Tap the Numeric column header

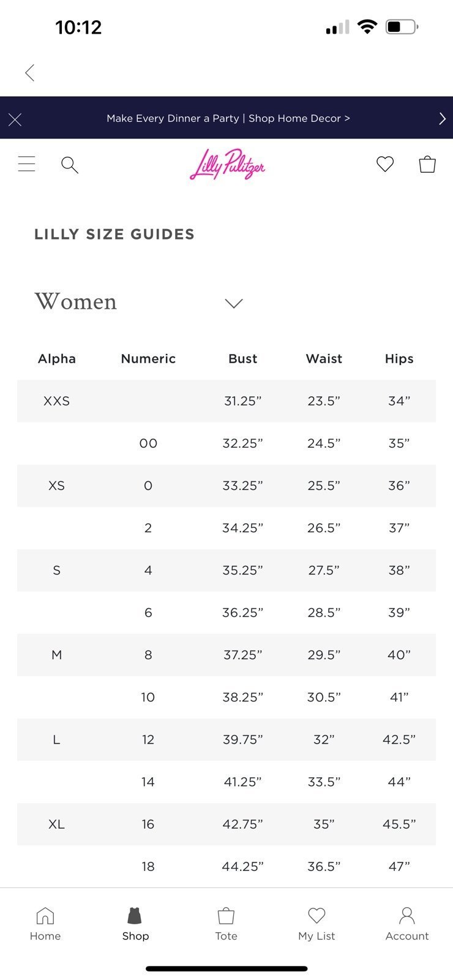point(148,359)
